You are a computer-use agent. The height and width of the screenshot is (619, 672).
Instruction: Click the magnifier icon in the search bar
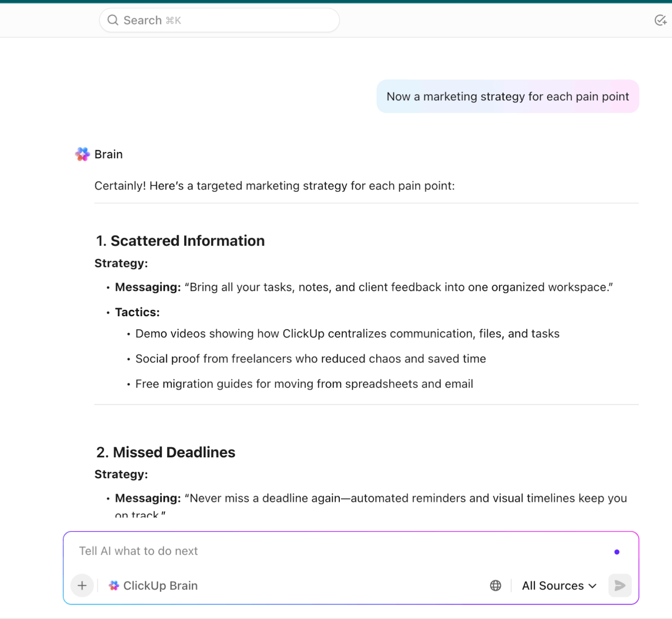pyautogui.click(x=113, y=20)
